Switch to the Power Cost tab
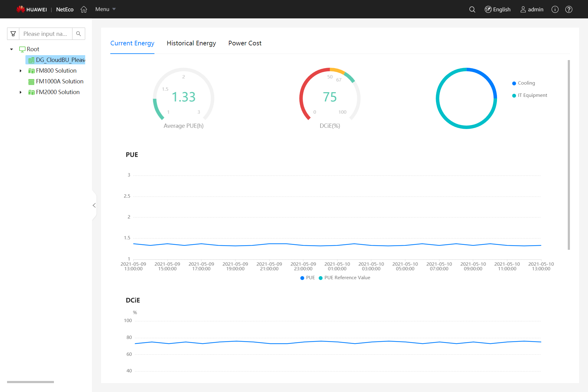588x392 pixels. 245,43
